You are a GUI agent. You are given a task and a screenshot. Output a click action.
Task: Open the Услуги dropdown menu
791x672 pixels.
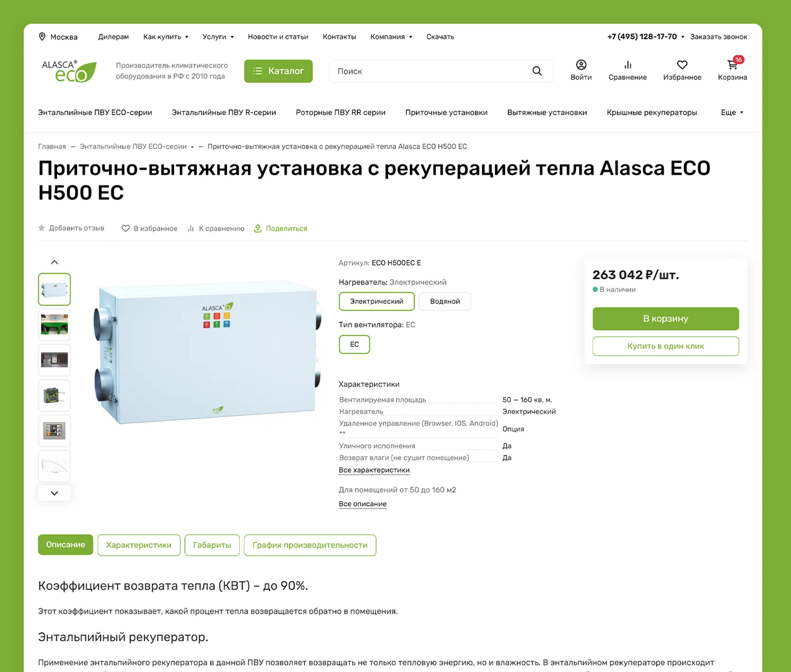coord(218,37)
